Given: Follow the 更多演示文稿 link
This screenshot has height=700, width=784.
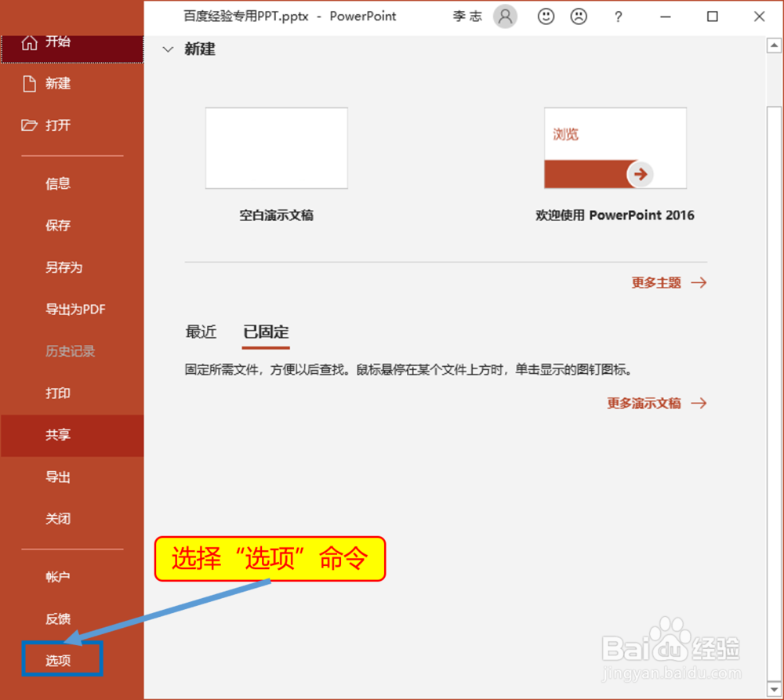Looking at the screenshot, I should coord(657,404).
